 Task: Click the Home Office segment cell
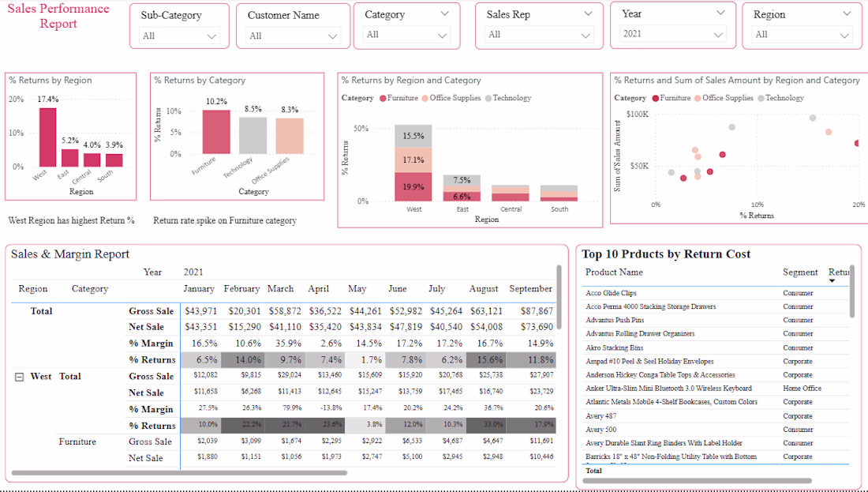pos(802,389)
